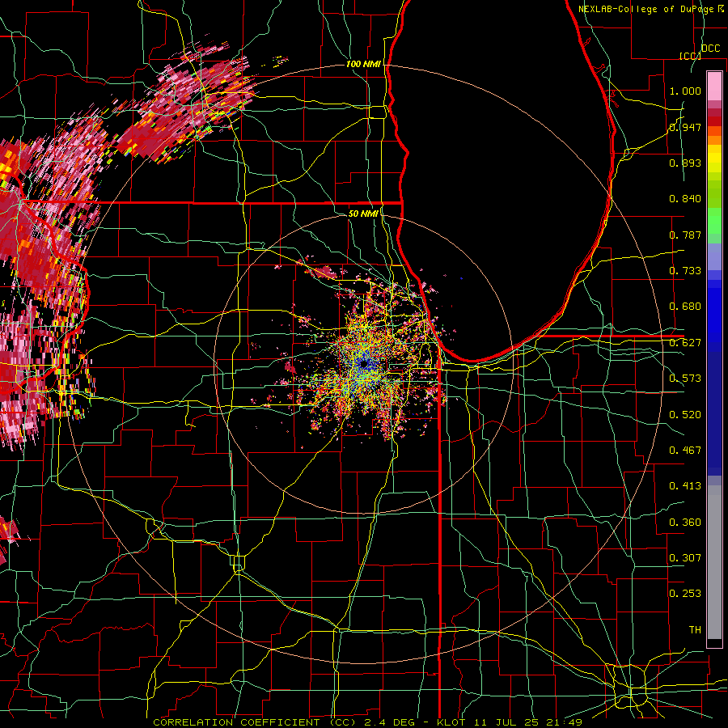Pick the light pink color bar segment
This screenshot has width=728, height=728.
[714, 86]
